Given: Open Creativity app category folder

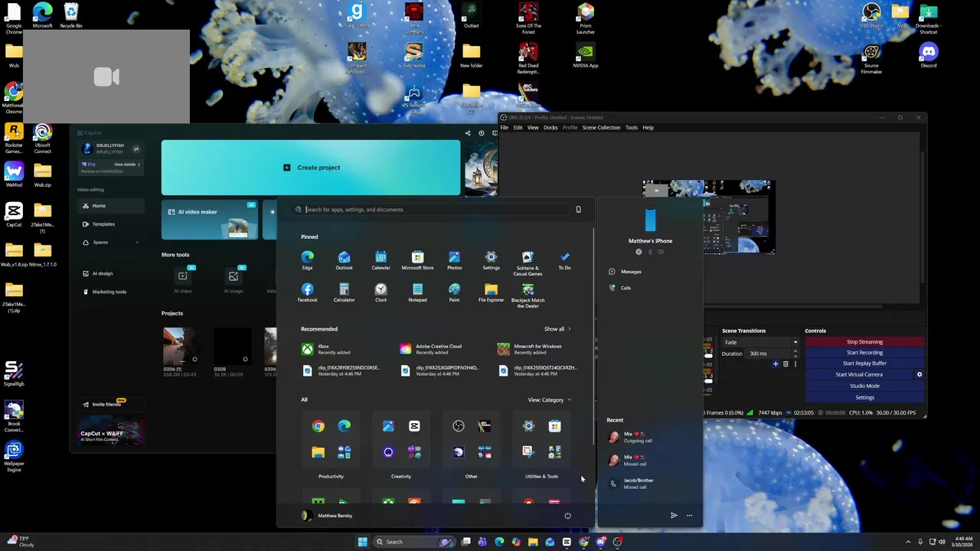Looking at the screenshot, I should click(401, 439).
